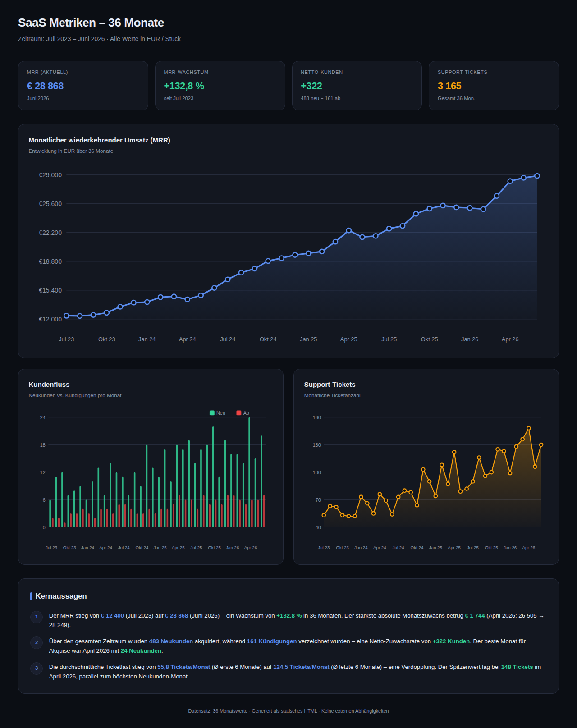Click the tallest green bar in Kundenfluss
577x728 pixels.
pos(249,472)
